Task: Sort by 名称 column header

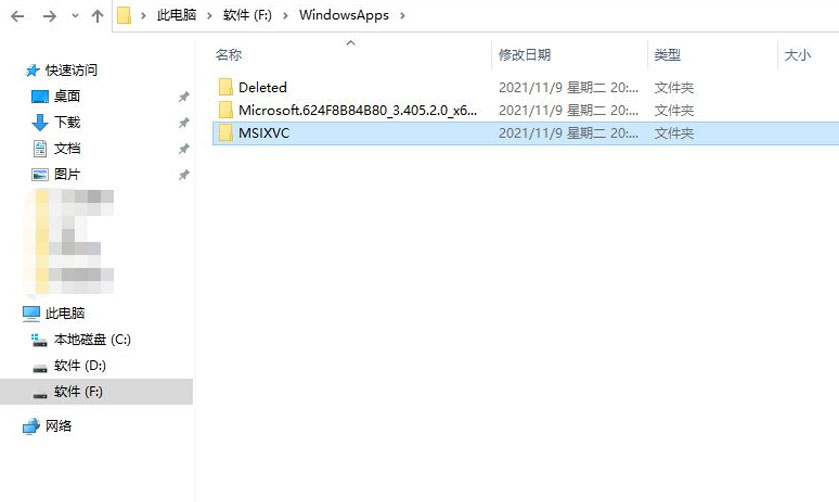Action: point(228,55)
